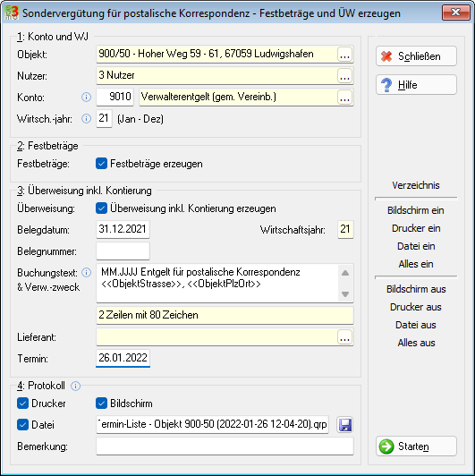Screen dimensions: 475x476
Task: Click the Termin date field
Action: (123, 358)
